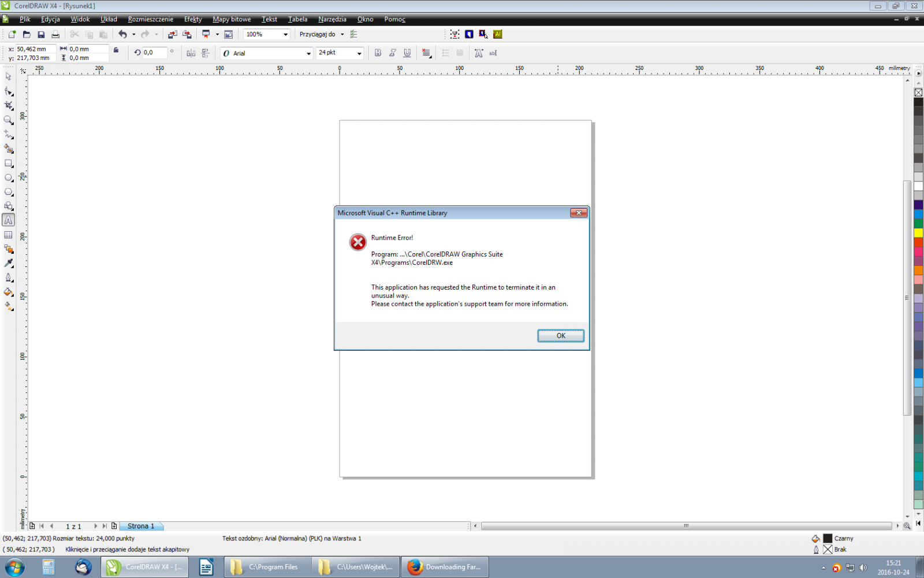
Task: Open the text alignment dropdown
Action: click(x=427, y=53)
